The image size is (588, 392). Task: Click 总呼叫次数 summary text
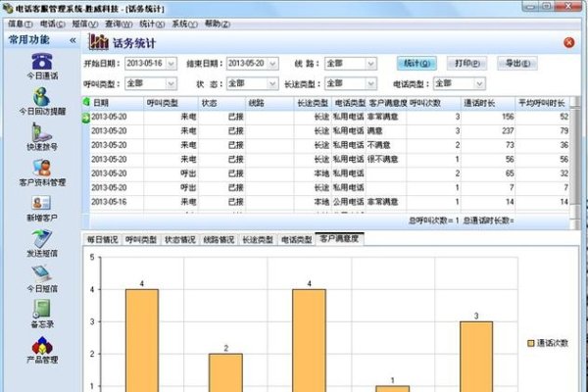click(x=434, y=220)
